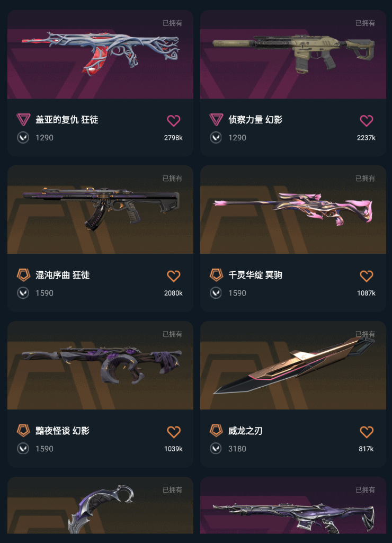The height and width of the screenshot is (543, 392).
Task: Click heart icon on 黯夜怪谈 幻影
Action: (x=174, y=432)
